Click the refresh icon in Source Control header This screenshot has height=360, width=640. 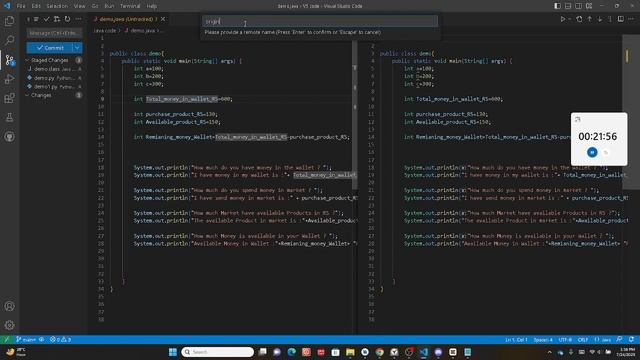(67, 19)
